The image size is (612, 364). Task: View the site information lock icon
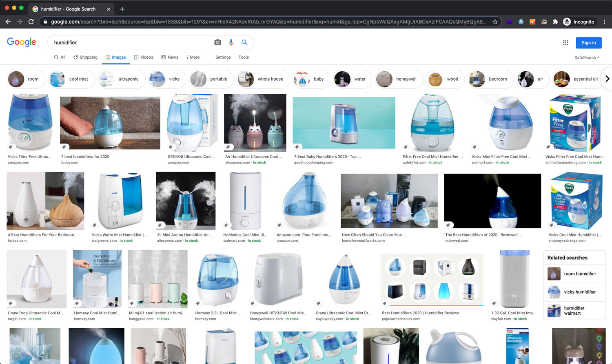(45, 22)
